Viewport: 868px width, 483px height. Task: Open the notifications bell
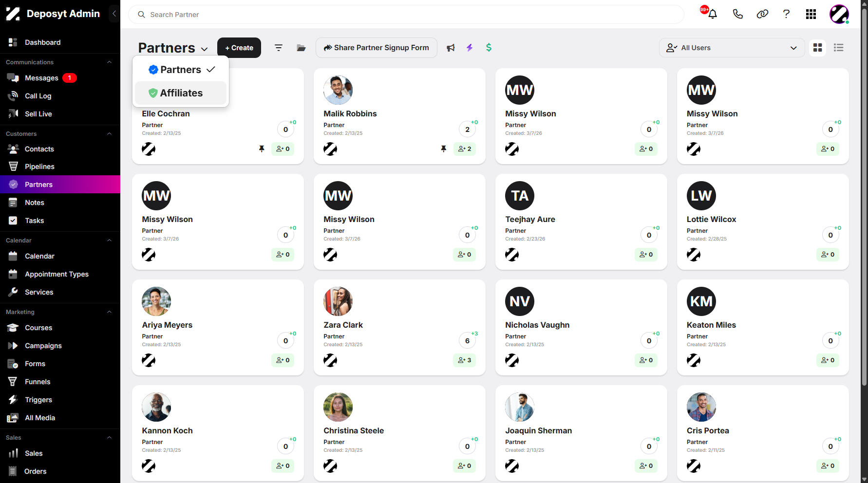click(713, 14)
